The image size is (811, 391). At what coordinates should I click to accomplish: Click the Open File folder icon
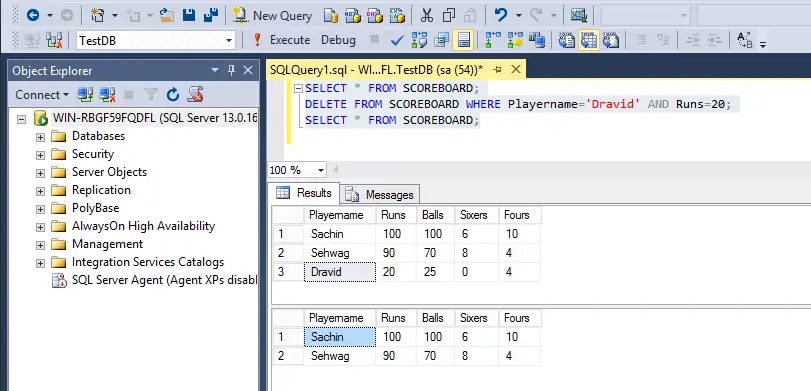coord(167,16)
